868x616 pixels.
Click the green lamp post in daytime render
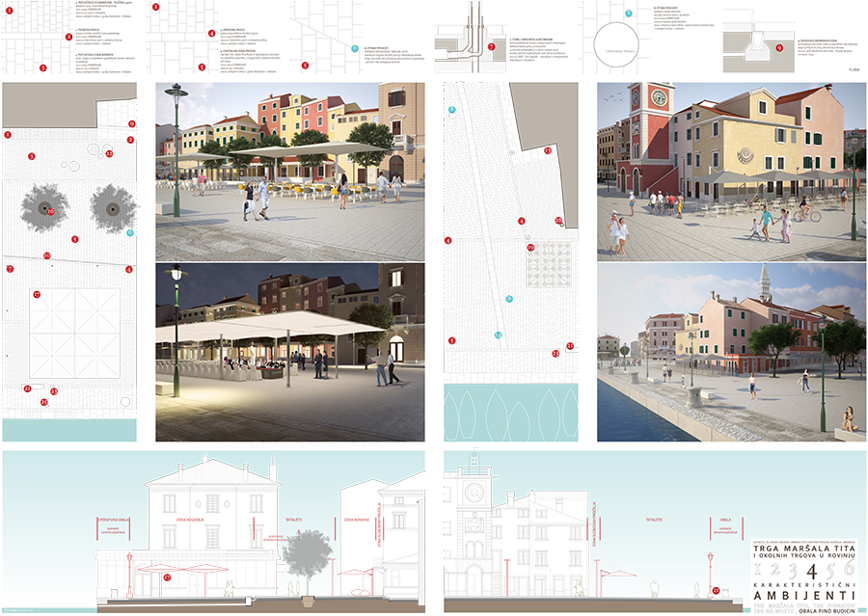176,149
